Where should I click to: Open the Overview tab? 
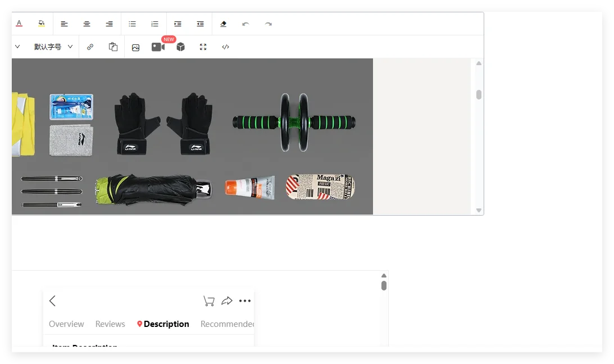click(x=66, y=324)
